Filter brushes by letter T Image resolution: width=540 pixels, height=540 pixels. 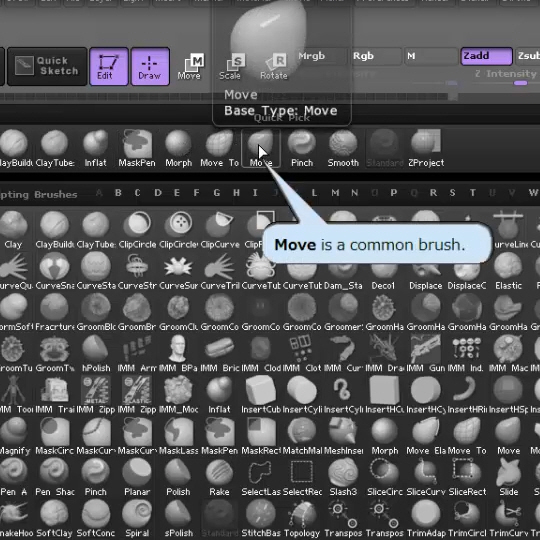472,193
